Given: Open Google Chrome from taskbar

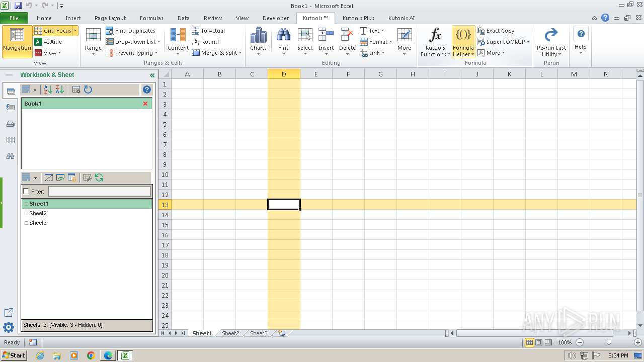Looking at the screenshot, I should pyautogui.click(x=91, y=355).
